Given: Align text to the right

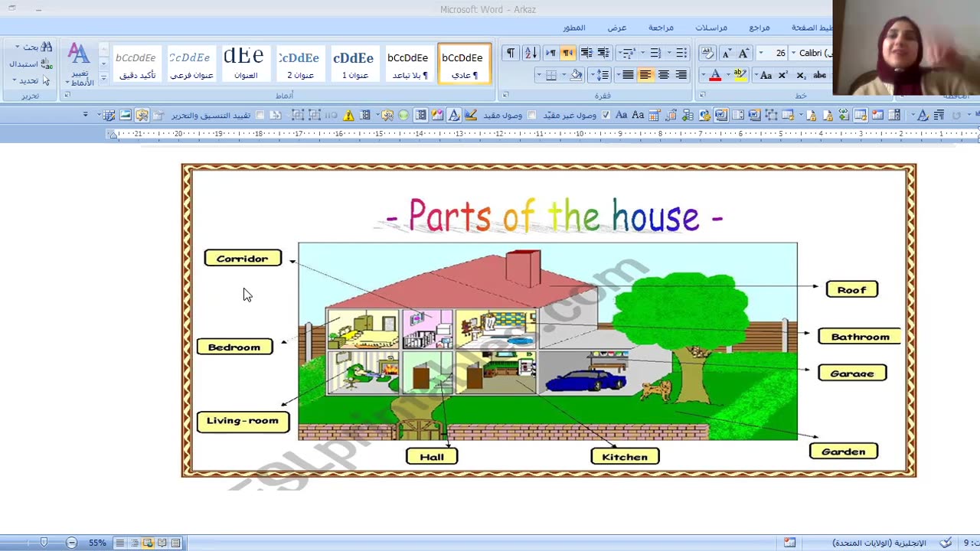Looking at the screenshot, I should click(681, 75).
